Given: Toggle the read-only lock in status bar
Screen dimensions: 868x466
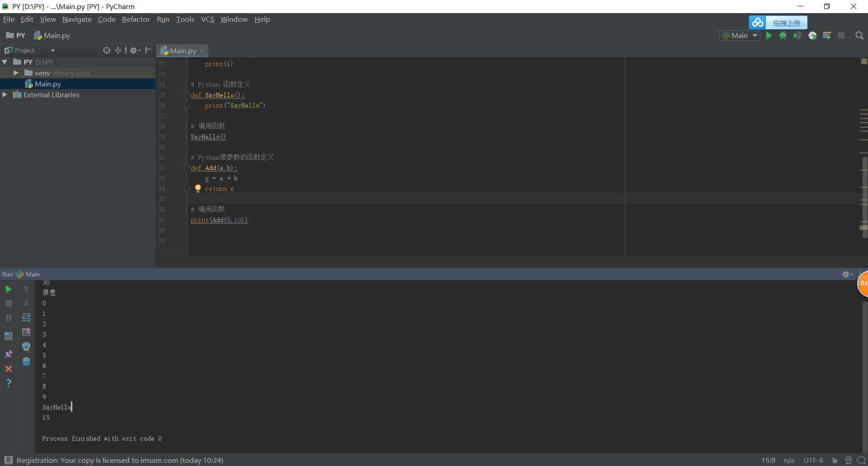Looking at the screenshot, I should tap(835, 461).
